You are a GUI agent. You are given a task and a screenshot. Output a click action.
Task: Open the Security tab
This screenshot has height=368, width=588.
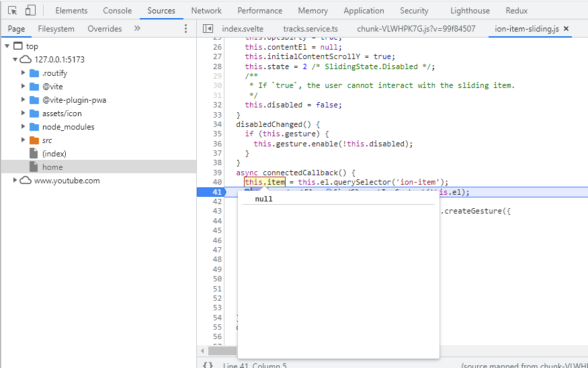414,11
